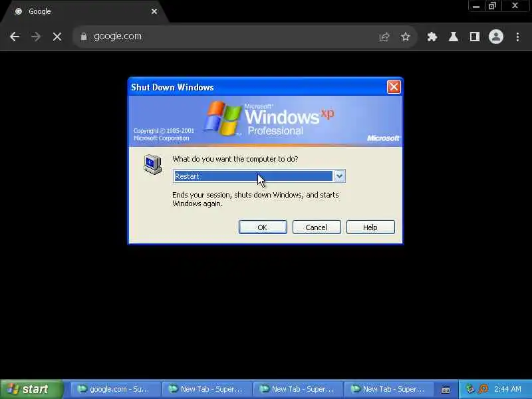Minimize the browser window
The image size is (532, 399).
click(476, 6)
